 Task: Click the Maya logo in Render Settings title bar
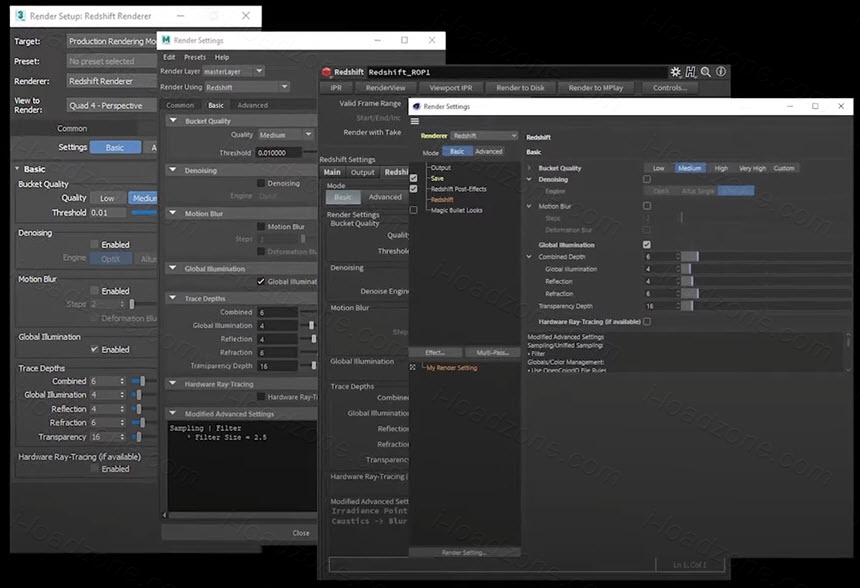click(166, 40)
